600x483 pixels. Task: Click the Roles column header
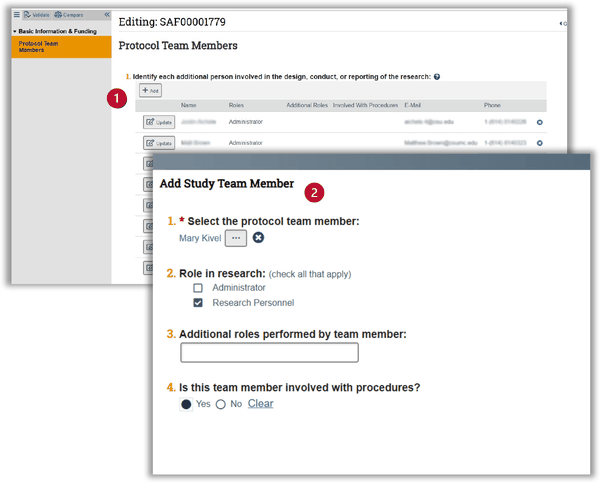click(236, 105)
